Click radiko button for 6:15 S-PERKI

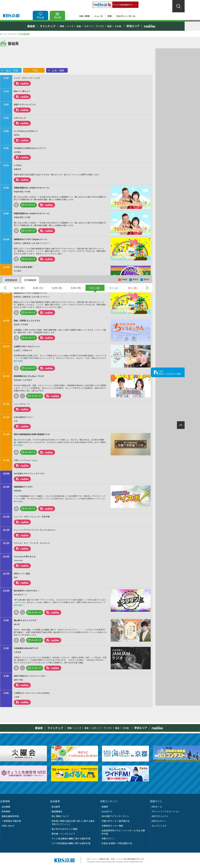[x=22, y=180]
